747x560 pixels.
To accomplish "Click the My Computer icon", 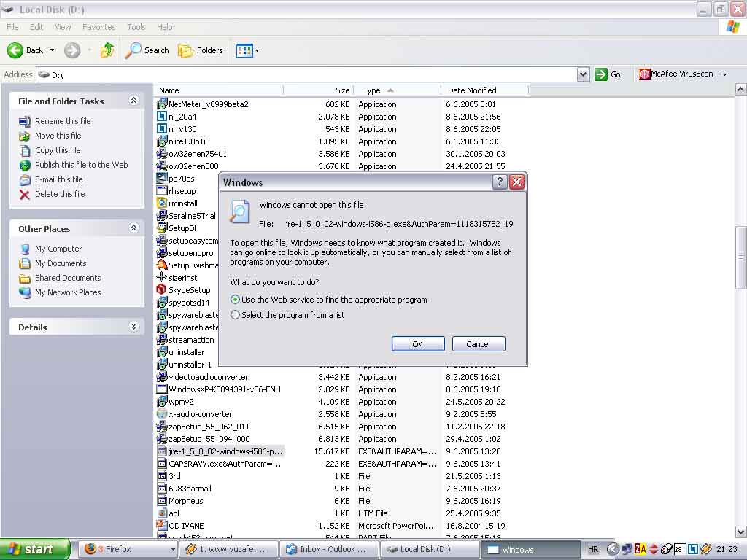I will tap(25, 249).
